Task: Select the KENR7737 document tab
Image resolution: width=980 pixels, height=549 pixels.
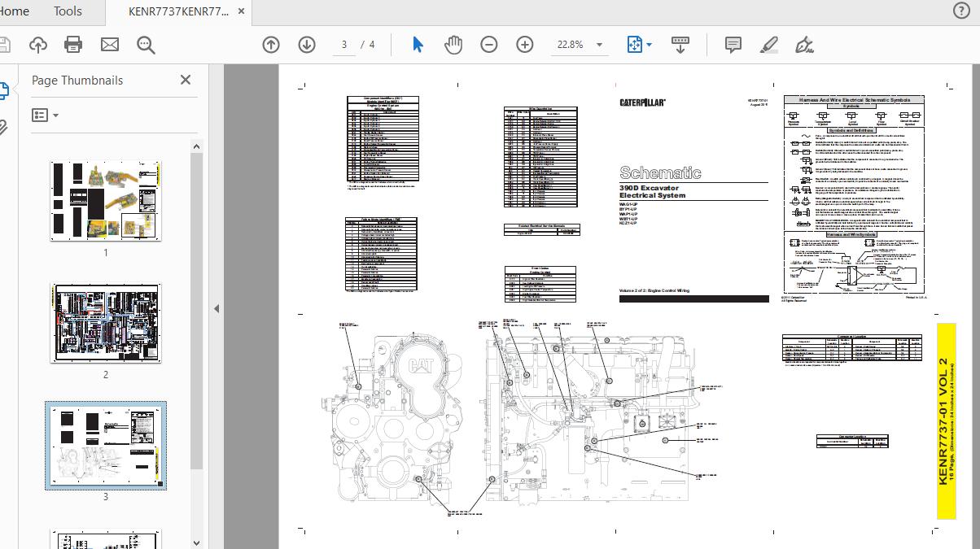Action: coord(178,11)
